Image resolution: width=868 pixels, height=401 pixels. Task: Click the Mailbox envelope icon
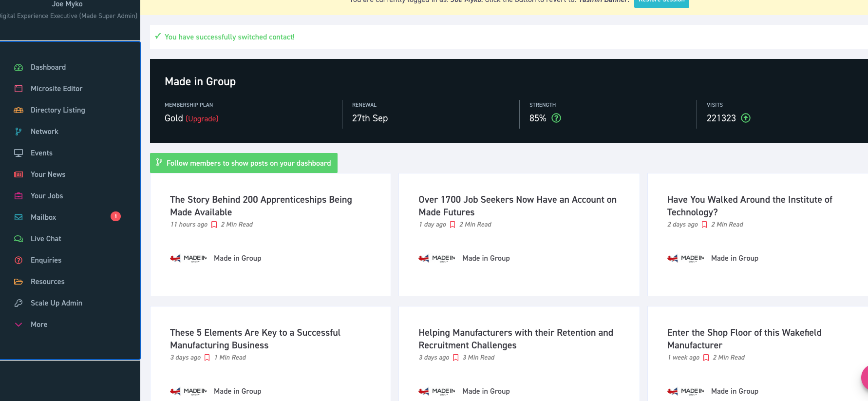pos(19,217)
